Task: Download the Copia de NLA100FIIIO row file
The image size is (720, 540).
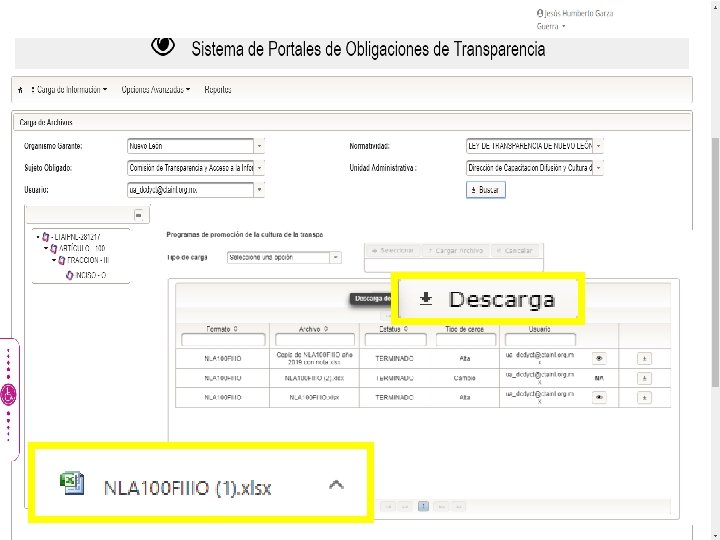Action: pos(644,359)
